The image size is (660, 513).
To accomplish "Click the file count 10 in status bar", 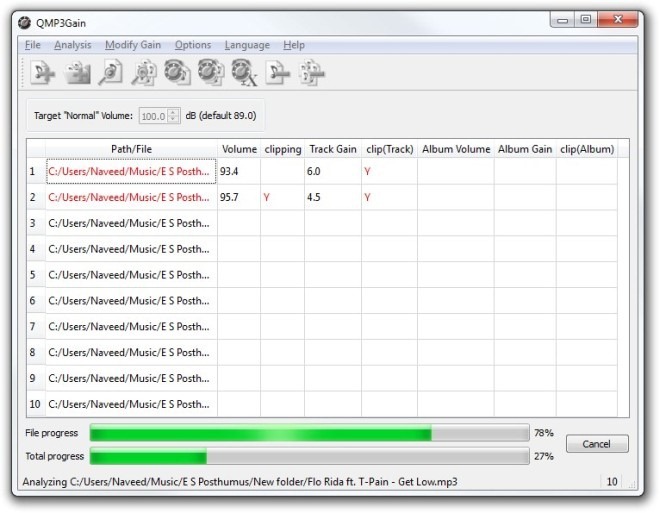I will tap(612, 482).
